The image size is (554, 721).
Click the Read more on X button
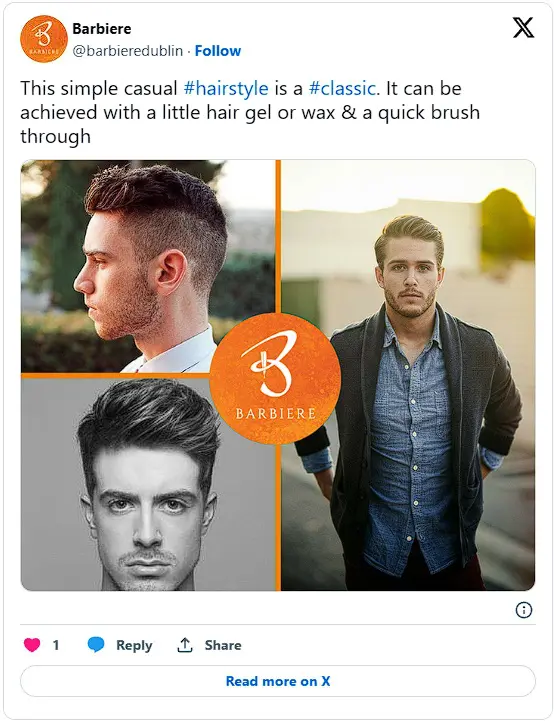pyautogui.click(x=278, y=681)
